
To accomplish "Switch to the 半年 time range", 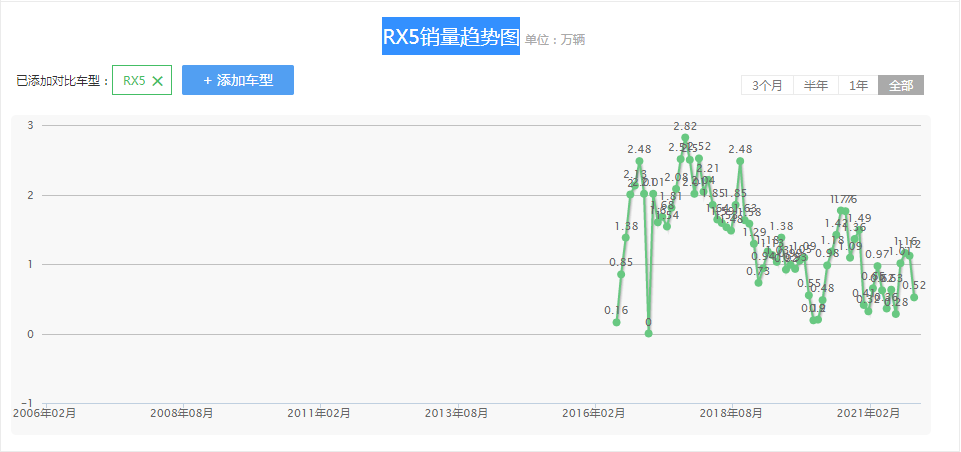I will 816,85.
